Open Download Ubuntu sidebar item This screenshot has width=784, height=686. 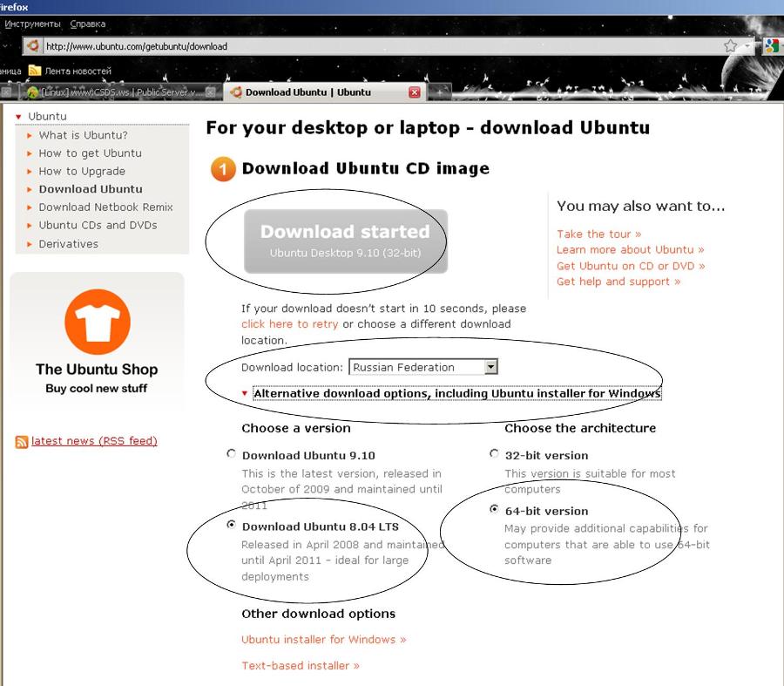coord(91,189)
